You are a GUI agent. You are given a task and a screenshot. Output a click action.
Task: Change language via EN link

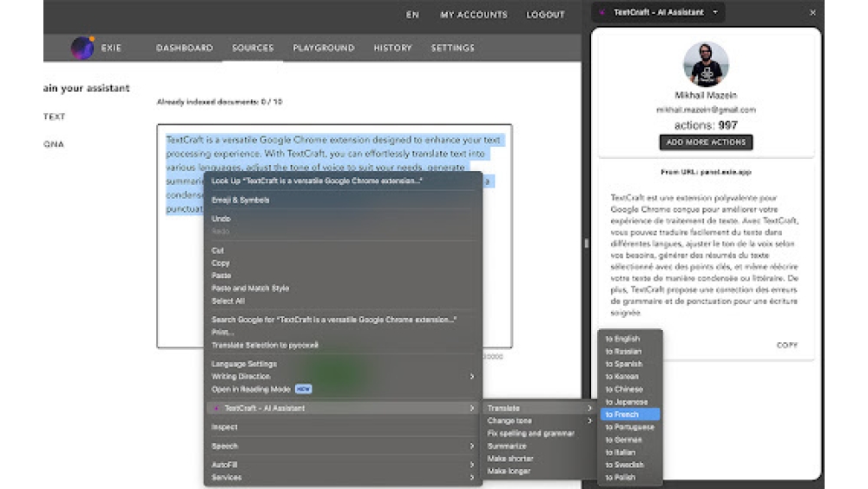tap(412, 15)
